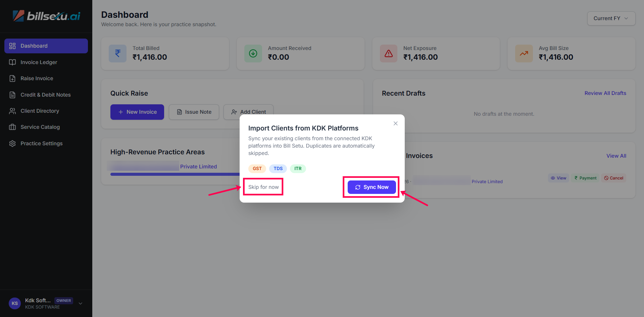Click the ITR platform tag
The image size is (644, 317).
298,168
